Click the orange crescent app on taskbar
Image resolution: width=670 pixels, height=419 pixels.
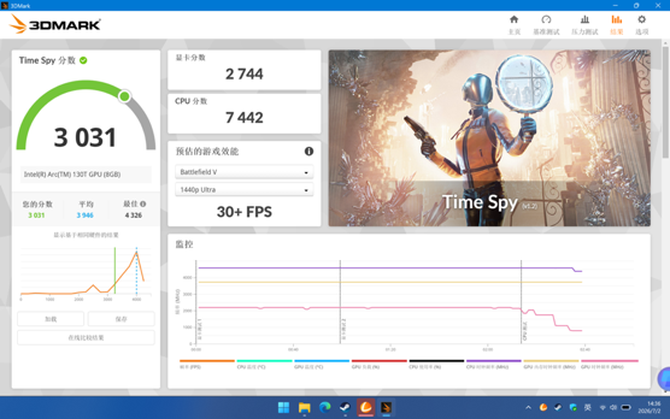366,407
